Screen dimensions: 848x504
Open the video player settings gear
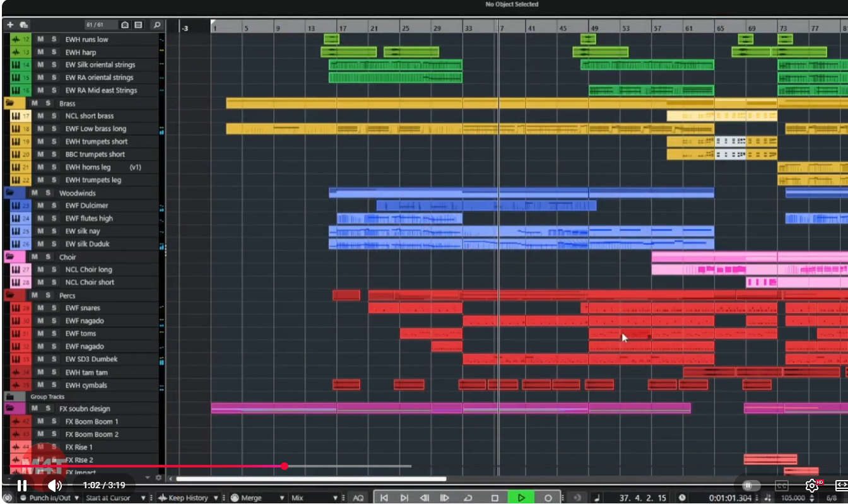[811, 485]
